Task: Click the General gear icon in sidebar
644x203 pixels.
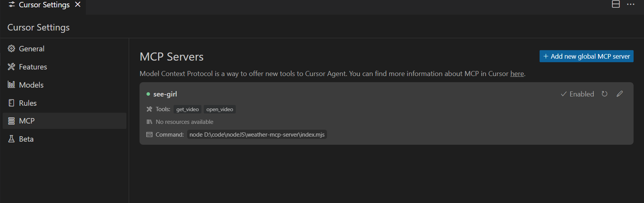Action: [x=11, y=49]
